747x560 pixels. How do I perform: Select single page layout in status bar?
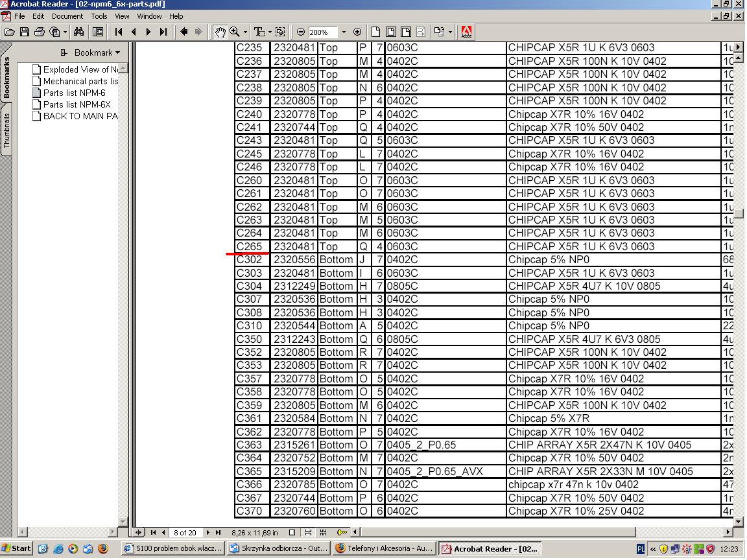(x=292, y=532)
